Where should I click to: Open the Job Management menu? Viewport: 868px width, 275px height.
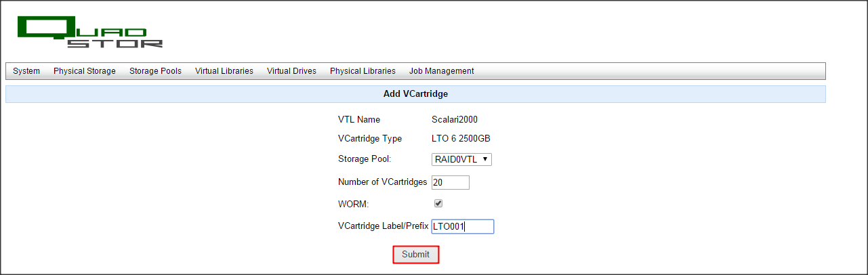(x=441, y=71)
